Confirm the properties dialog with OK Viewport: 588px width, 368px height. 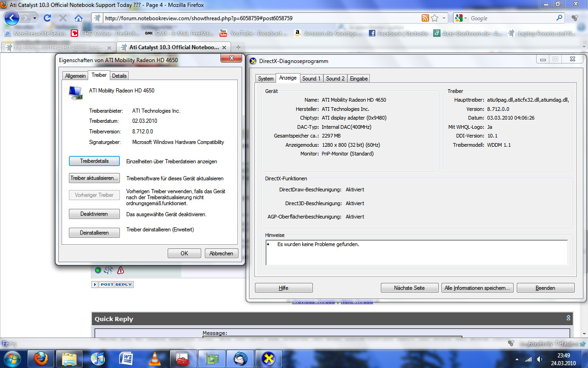[x=184, y=253]
